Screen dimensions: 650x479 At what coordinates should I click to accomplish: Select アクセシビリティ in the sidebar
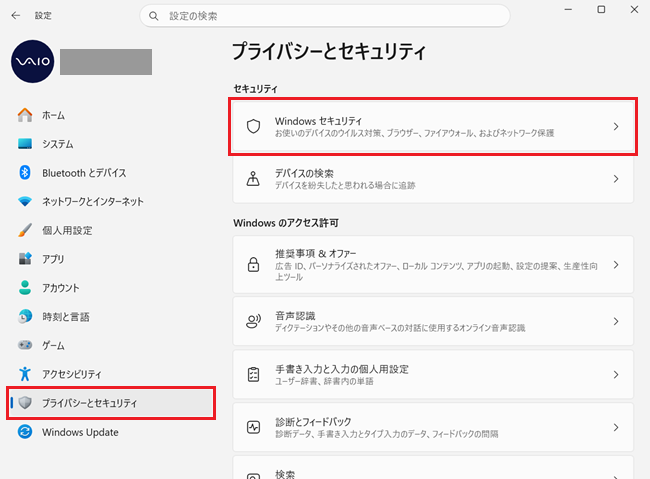111,374
